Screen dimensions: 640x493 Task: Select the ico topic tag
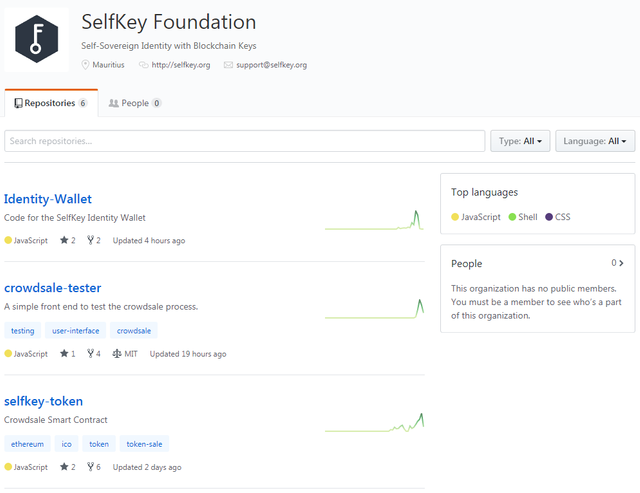click(67, 444)
